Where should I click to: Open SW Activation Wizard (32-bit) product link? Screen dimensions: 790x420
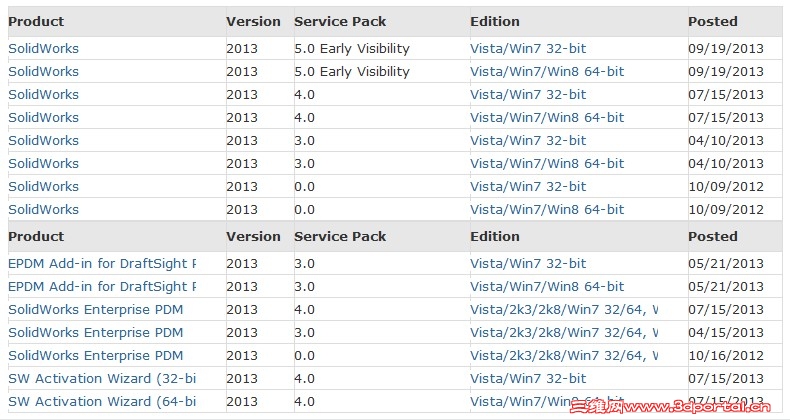tap(102, 379)
